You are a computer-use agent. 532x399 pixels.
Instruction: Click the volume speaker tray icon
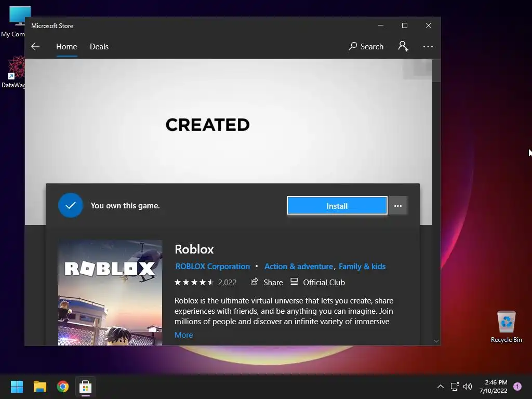pos(468,387)
